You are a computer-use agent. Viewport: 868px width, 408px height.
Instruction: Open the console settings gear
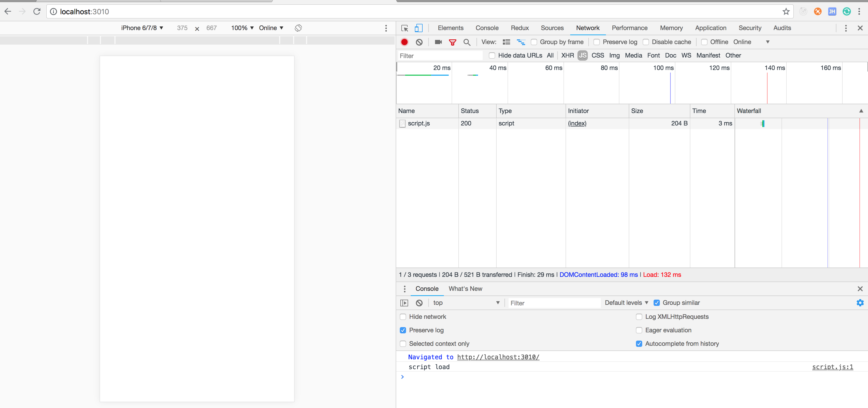click(x=860, y=303)
